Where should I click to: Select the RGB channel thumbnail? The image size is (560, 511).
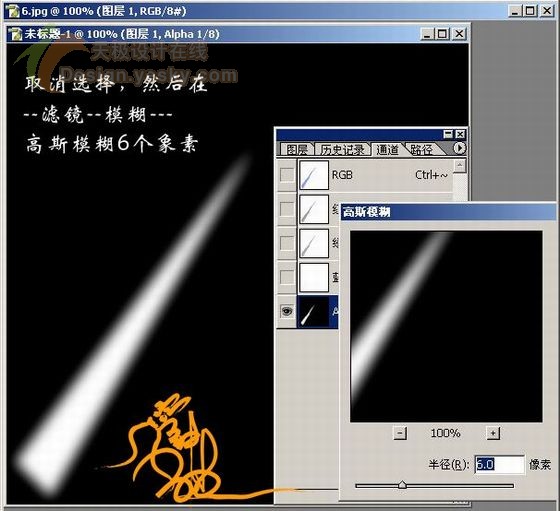click(314, 175)
